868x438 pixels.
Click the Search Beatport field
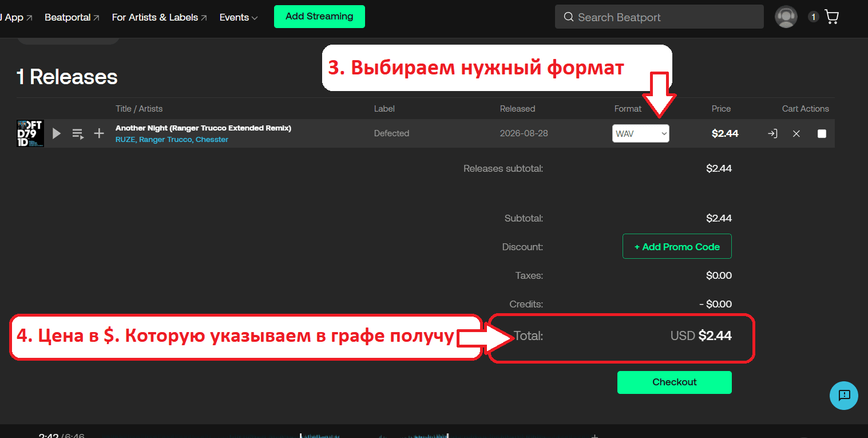coord(659,17)
